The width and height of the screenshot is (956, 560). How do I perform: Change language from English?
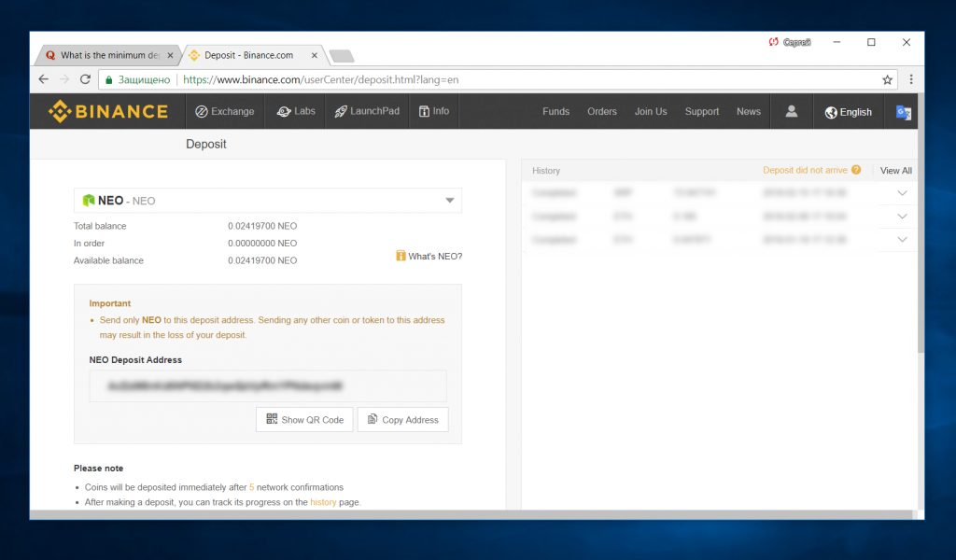(848, 112)
